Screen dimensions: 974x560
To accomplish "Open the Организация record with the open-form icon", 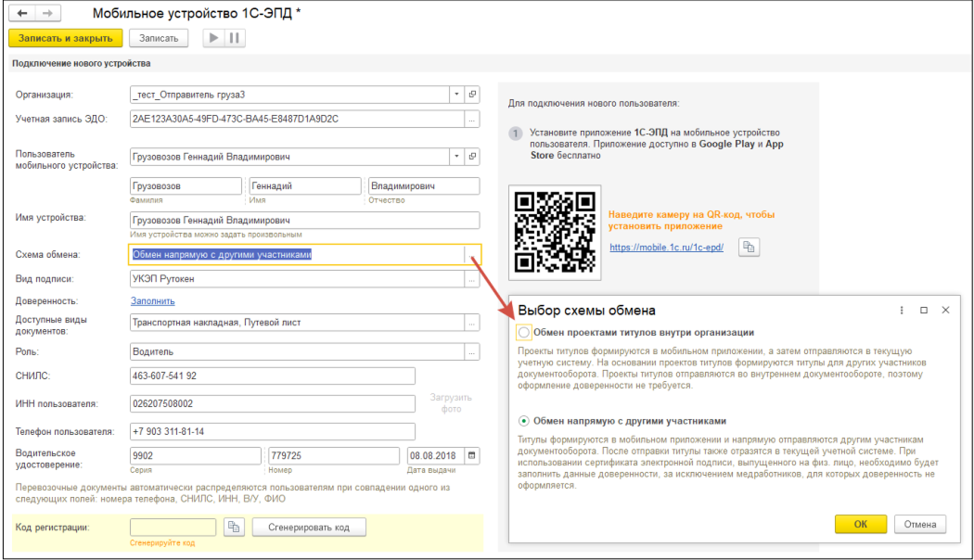I will point(472,95).
